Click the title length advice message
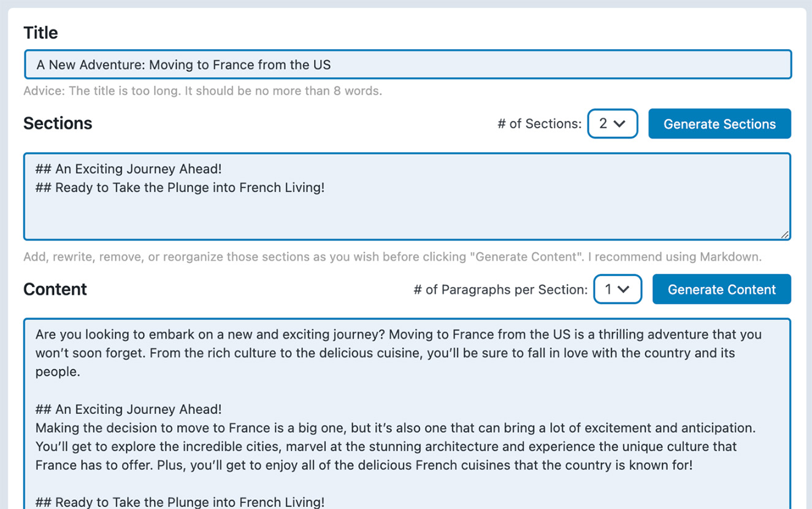The width and height of the screenshot is (812, 509). coord(202,91)
